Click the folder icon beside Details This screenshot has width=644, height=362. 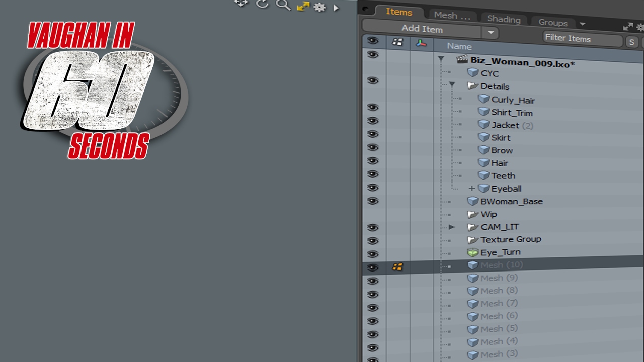[472, 86]
